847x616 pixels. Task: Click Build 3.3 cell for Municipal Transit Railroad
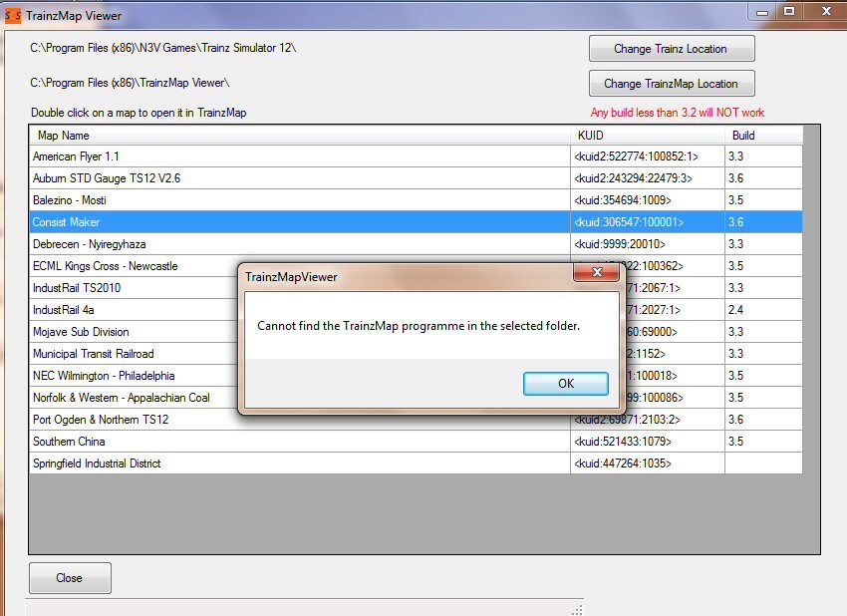(x=764, y=354)
